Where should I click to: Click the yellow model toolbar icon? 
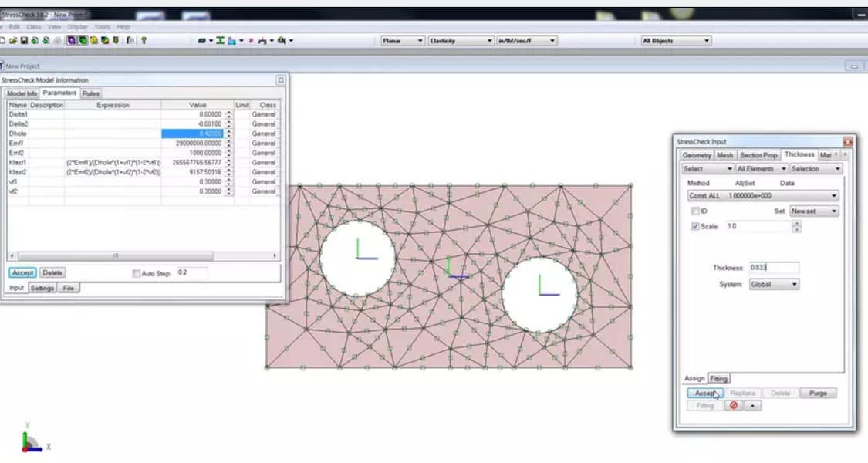click(x=93, y=41)
